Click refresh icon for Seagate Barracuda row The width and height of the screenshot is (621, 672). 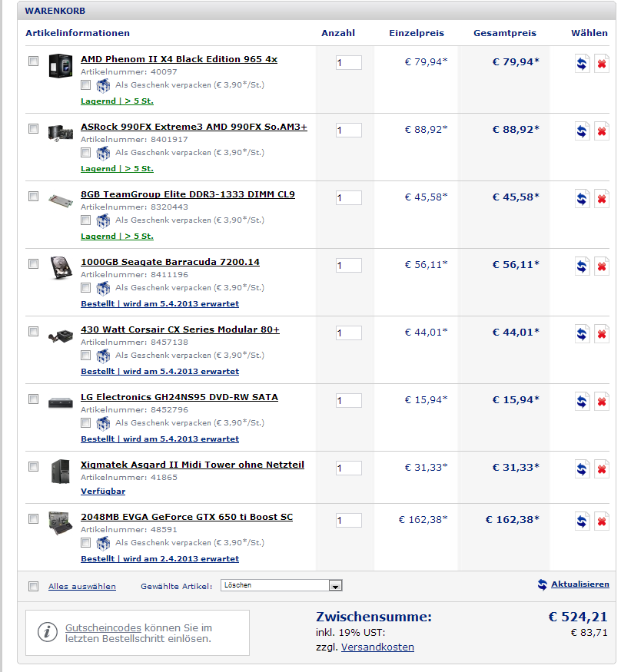pos(582,266)
